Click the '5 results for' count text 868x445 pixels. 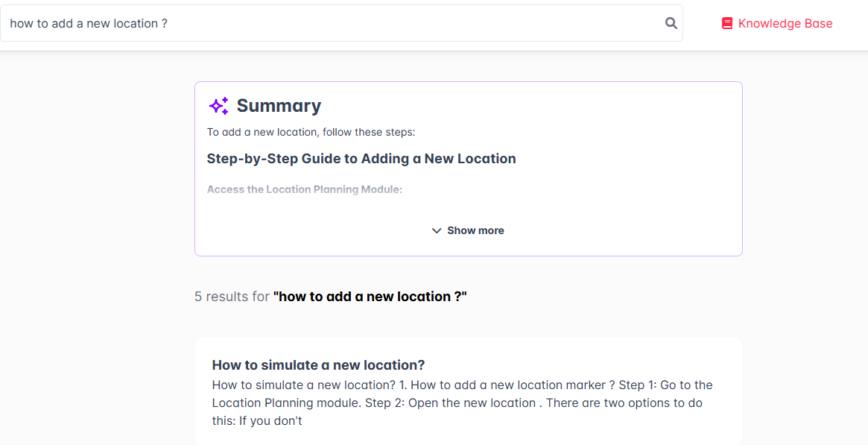[232, 297]
